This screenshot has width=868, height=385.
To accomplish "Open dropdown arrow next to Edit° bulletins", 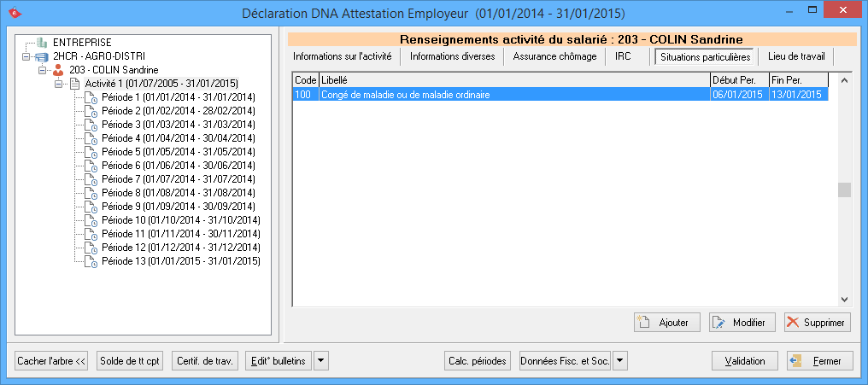I will point(320,361).
